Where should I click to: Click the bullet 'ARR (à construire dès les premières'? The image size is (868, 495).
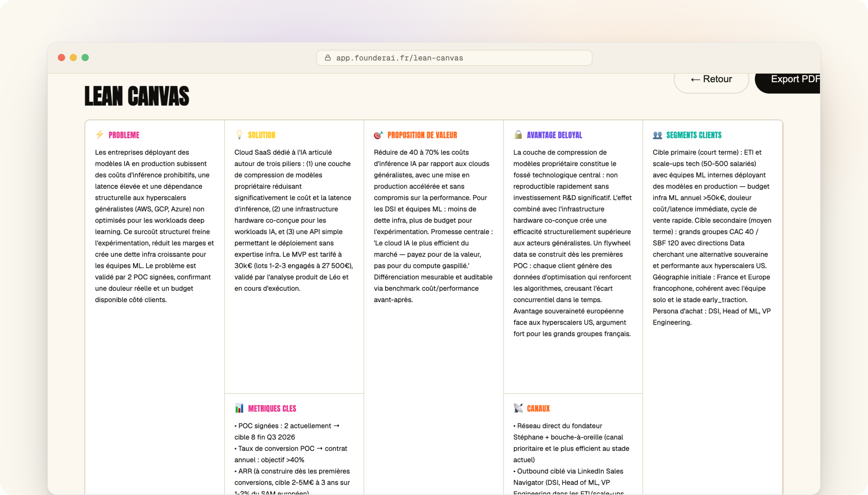[x=292, y=471]
